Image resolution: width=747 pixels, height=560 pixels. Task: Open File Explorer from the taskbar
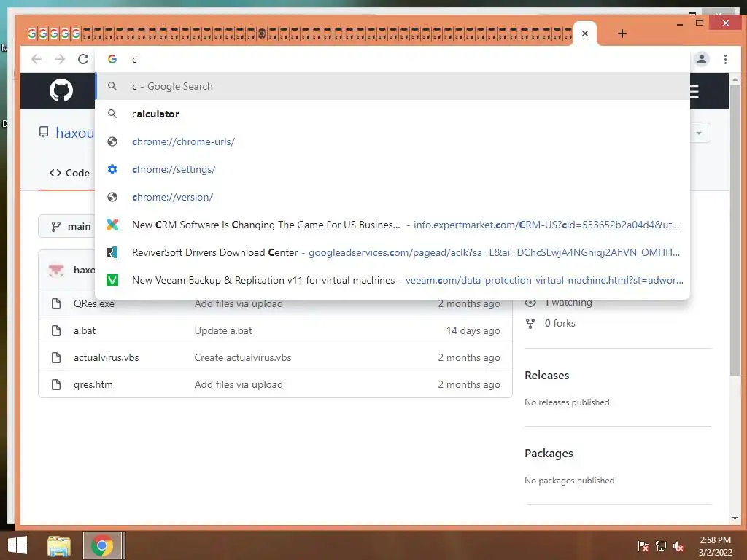(x=59, y=545)
